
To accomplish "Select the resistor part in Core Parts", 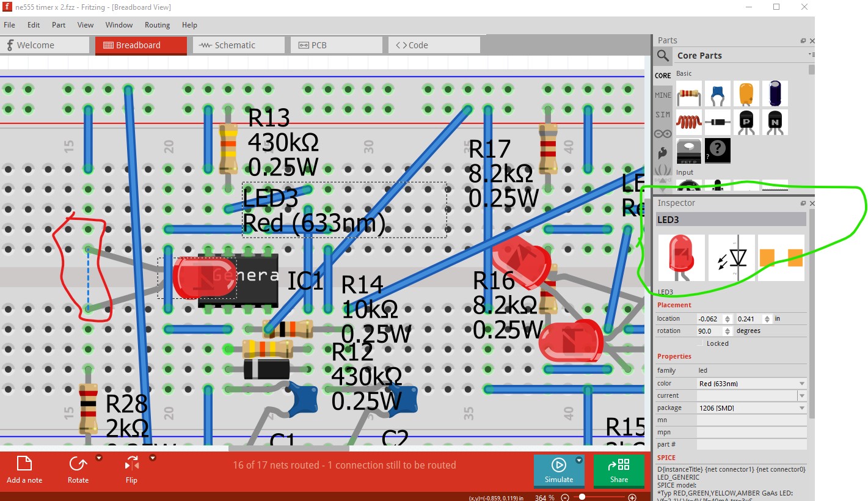I will click(689, 94).
